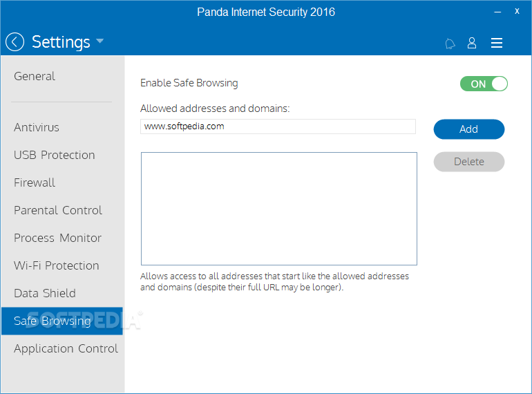Viewport: 532px width, 394px height.
Task: Open Application Control settings
Action: click(66, 349)
